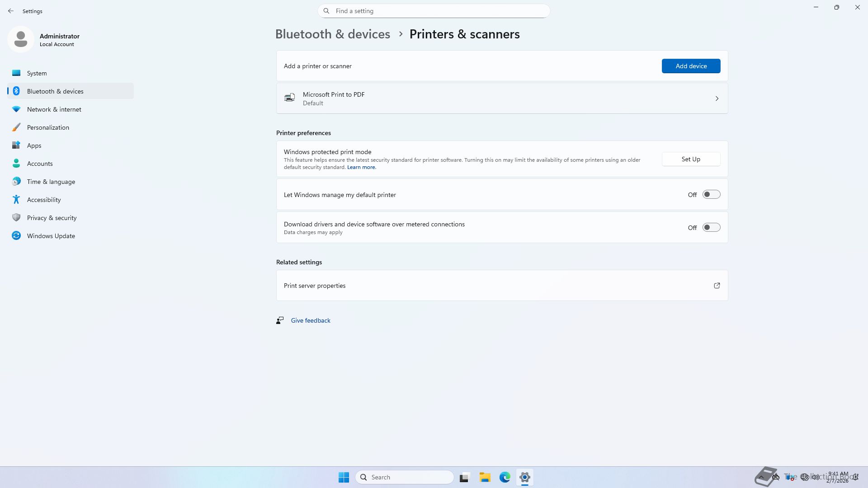
Task: Open Print server properties external link
Action: click(x=717, y=286)
